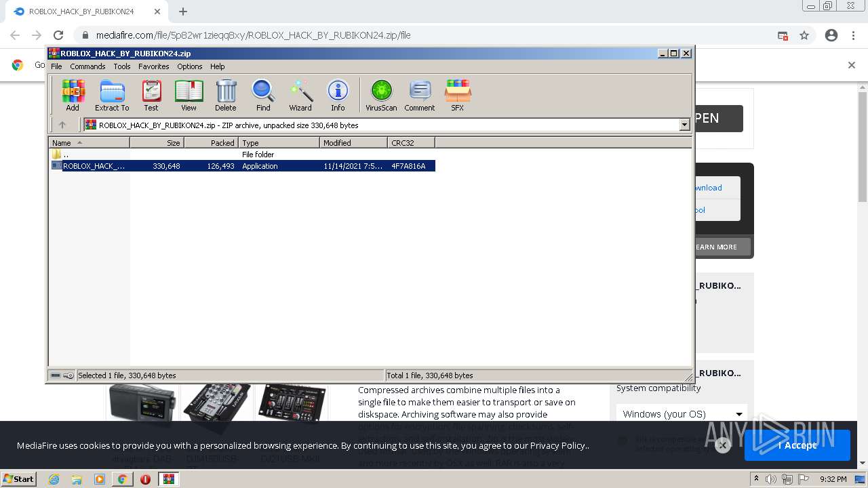Dismiss the Chrome notification bar
This screenshot has height=488, width=868.
click(852, 65)
